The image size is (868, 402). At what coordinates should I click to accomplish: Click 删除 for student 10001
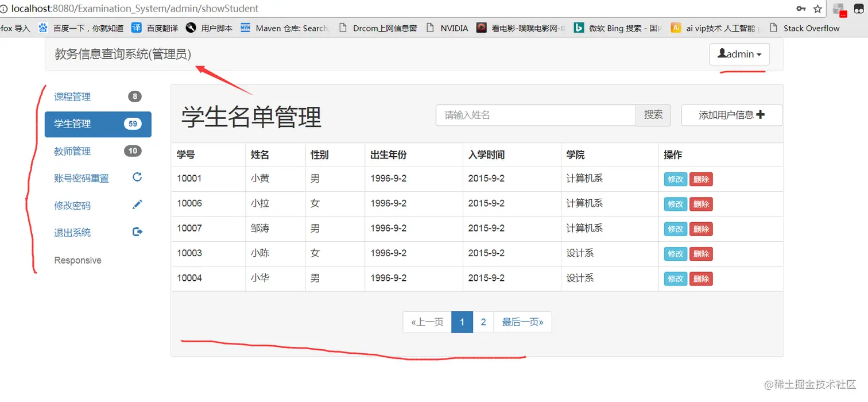pyautogui.click(x=701, y=179)
